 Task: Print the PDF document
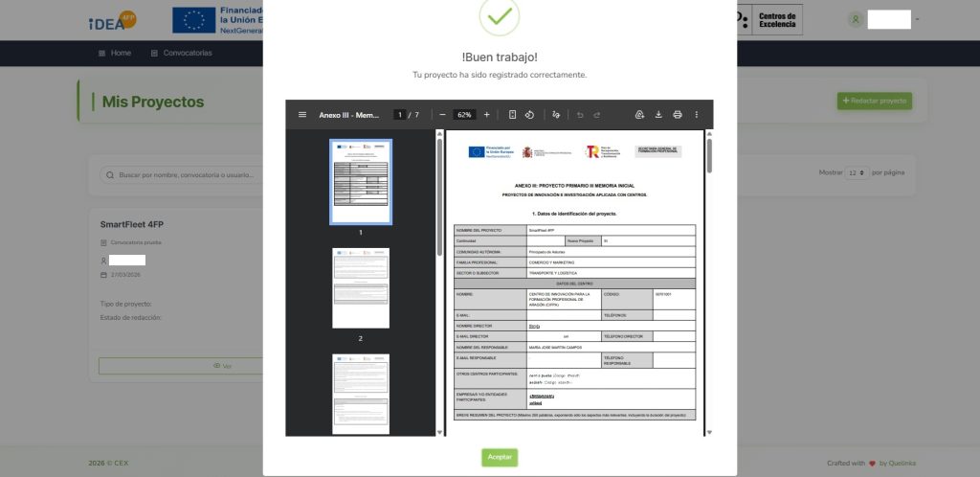[678, 115]
